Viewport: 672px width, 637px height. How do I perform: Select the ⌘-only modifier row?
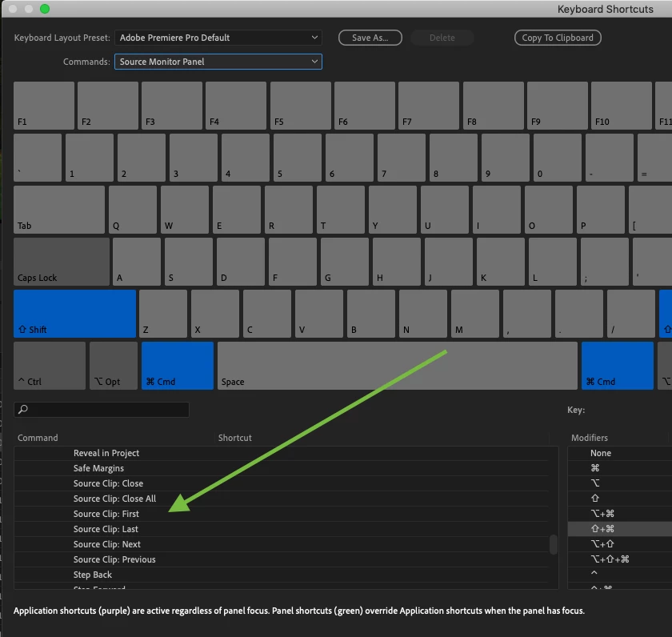pyautogui.click(x=620, y=468)
